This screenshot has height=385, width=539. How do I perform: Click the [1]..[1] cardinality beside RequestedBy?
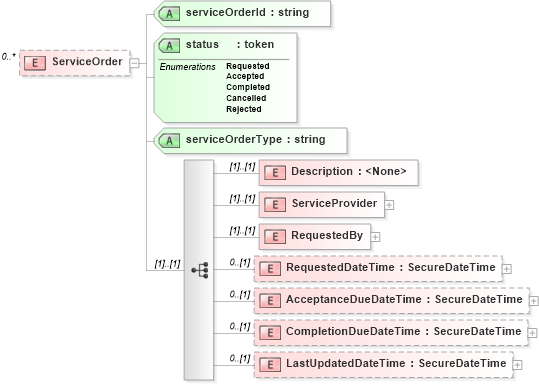coord(242,231)
